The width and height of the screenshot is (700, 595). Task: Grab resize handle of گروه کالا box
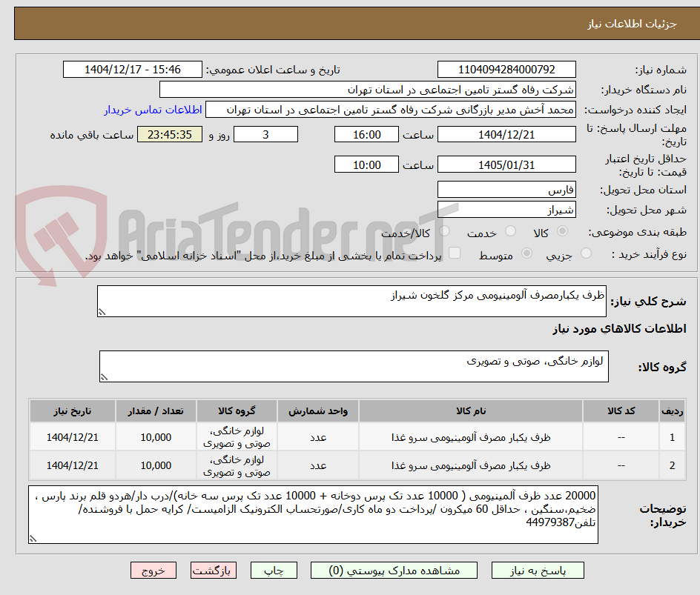coord(104,377)
